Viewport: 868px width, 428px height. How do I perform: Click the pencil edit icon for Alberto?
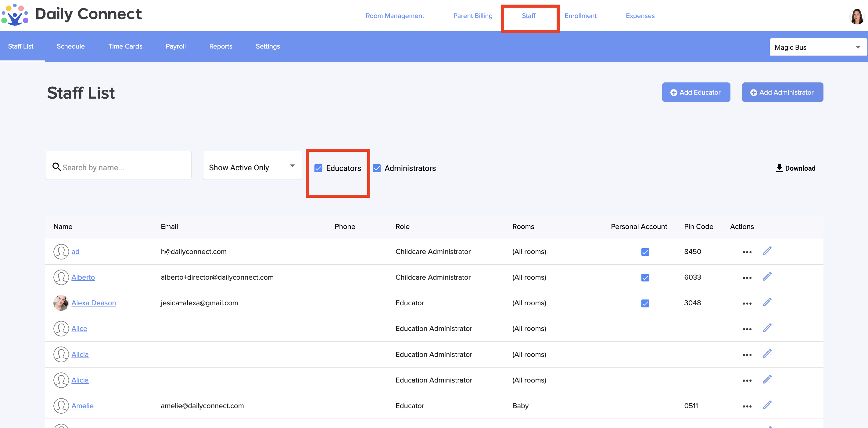point(767,277)
